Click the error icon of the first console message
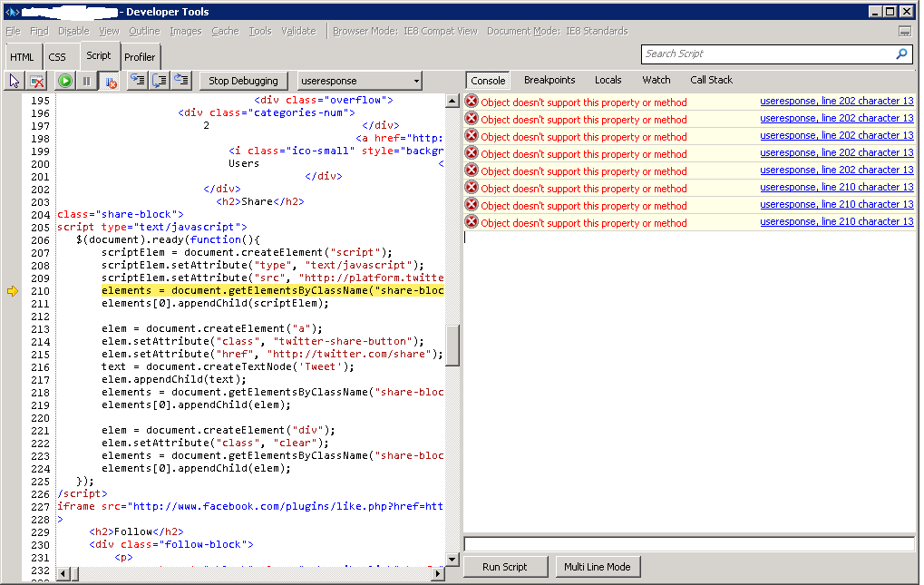Viewport: 924px width, 585px height. (x=472, y=102)
